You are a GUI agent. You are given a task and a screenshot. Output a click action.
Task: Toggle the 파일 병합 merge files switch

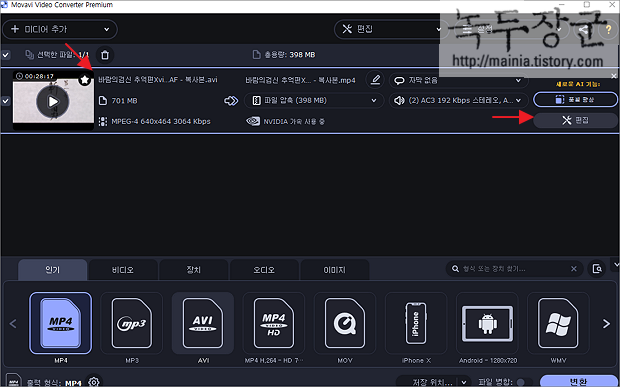point(524,382)
